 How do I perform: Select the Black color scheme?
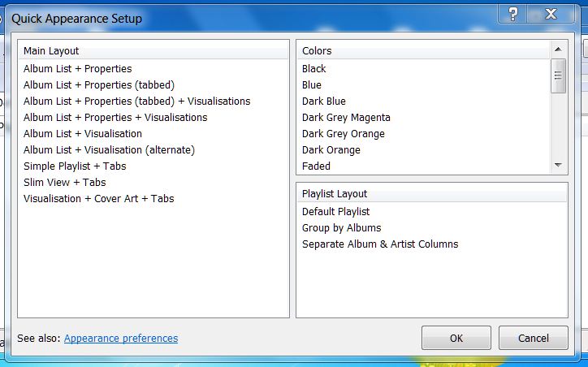point(314,69)
